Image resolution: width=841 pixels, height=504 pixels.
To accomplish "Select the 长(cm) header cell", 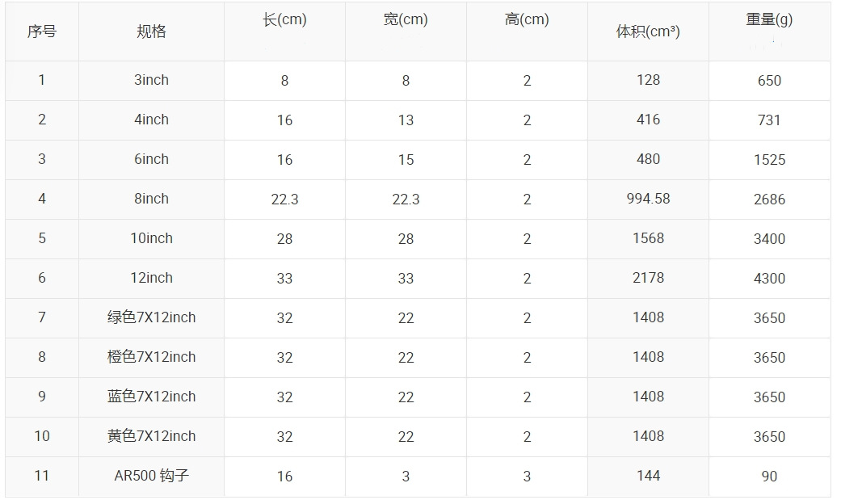I will point(284,21).
